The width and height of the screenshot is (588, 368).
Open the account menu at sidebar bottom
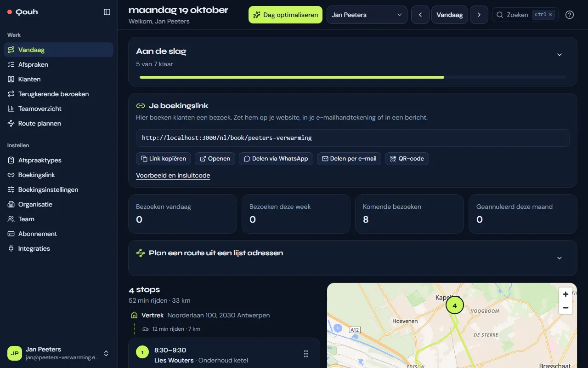coord(58,353)
